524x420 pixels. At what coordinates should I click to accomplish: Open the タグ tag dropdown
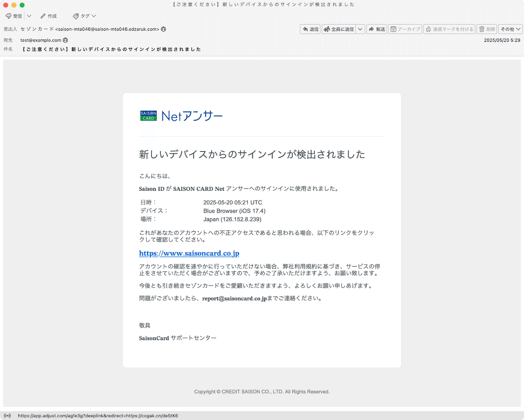click(84, 16)
